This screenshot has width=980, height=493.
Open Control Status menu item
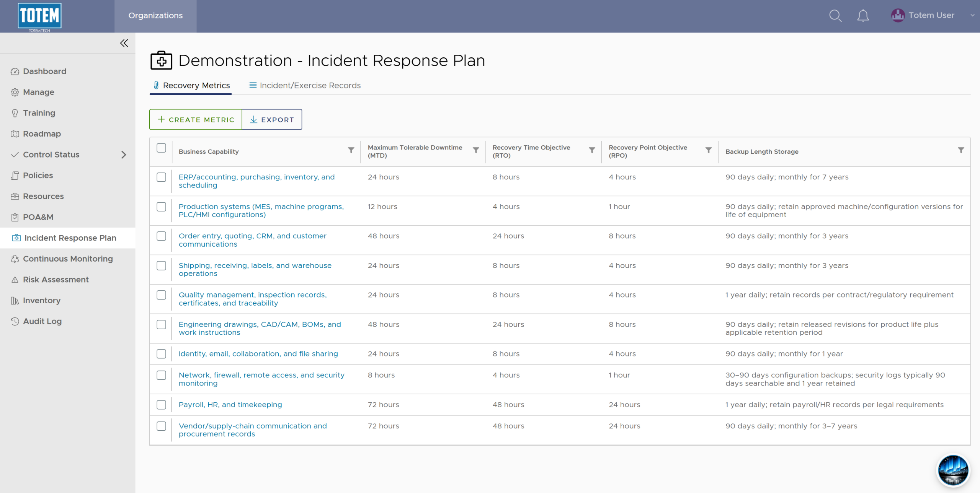click(x=67, y=155)
